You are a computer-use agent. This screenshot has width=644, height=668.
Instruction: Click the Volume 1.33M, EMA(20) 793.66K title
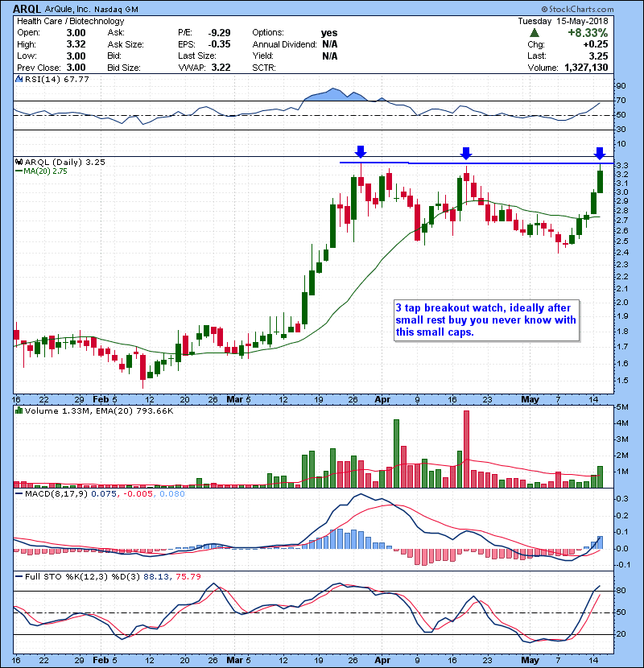[99, 410]
